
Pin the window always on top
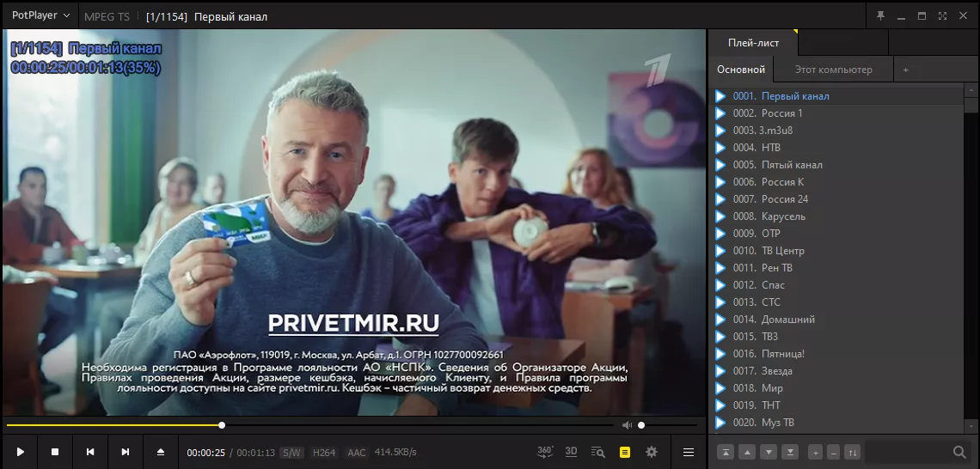click(x=880, y=16)
